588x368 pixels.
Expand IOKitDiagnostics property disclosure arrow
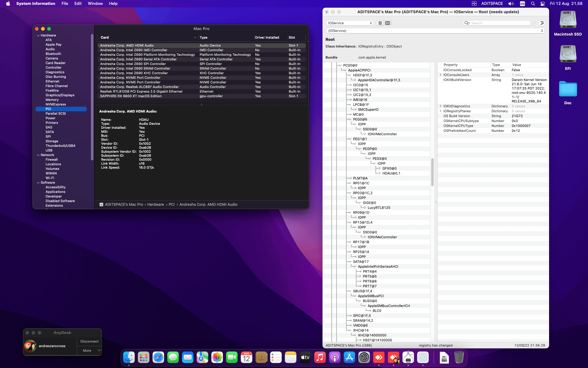(440, 106)
